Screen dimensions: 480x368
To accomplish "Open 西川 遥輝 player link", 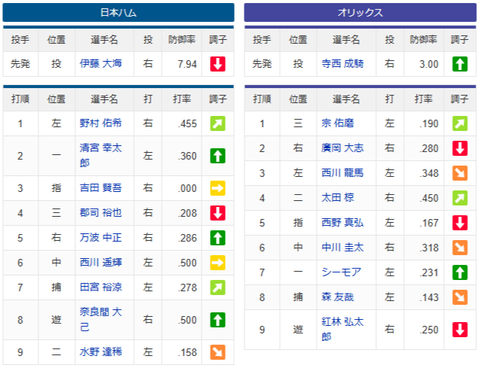I will [101, 262].
